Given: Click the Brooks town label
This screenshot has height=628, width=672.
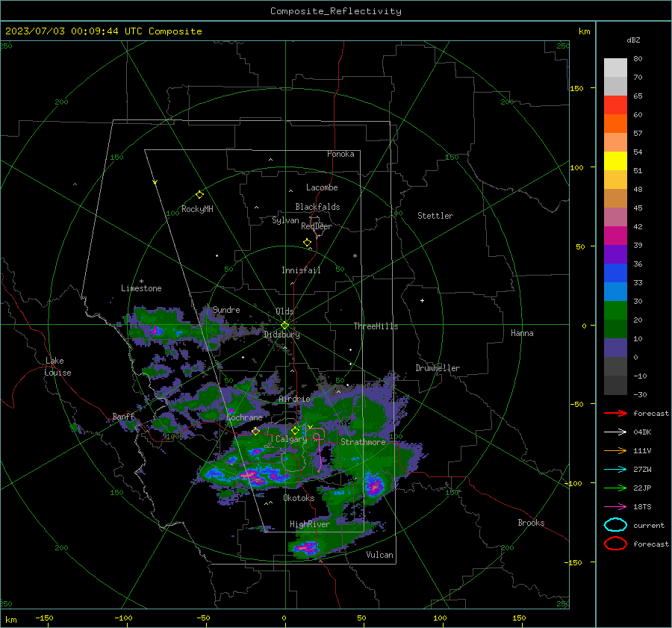Looking at the screenshot, I should coord(531,523).
